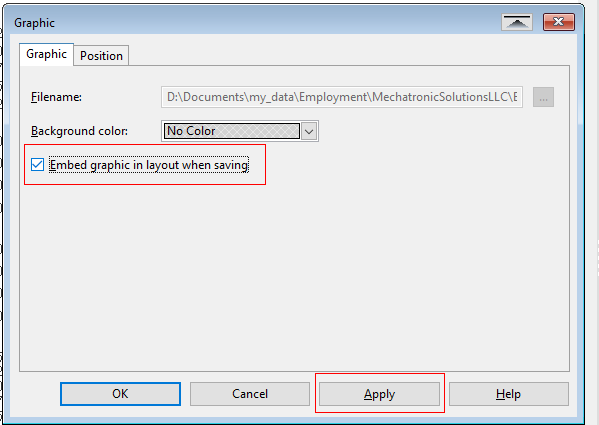This screenshot has height=425, width=599.
Task: Click the Filename label
Action: [56, 97]
